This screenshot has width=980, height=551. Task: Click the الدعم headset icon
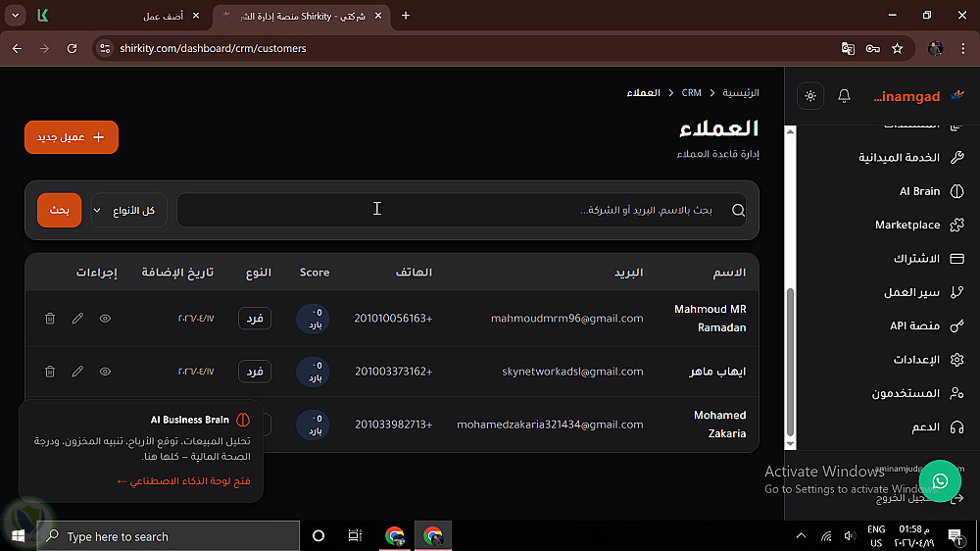tap(956, 427)
